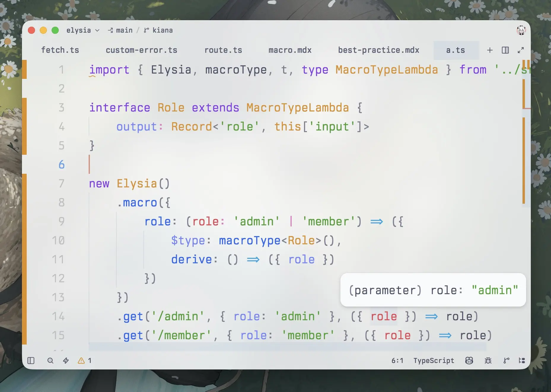This screenshot has height=392, width=551.
Task: Click the '$type' property on line 10
Action: pos(188,240)
